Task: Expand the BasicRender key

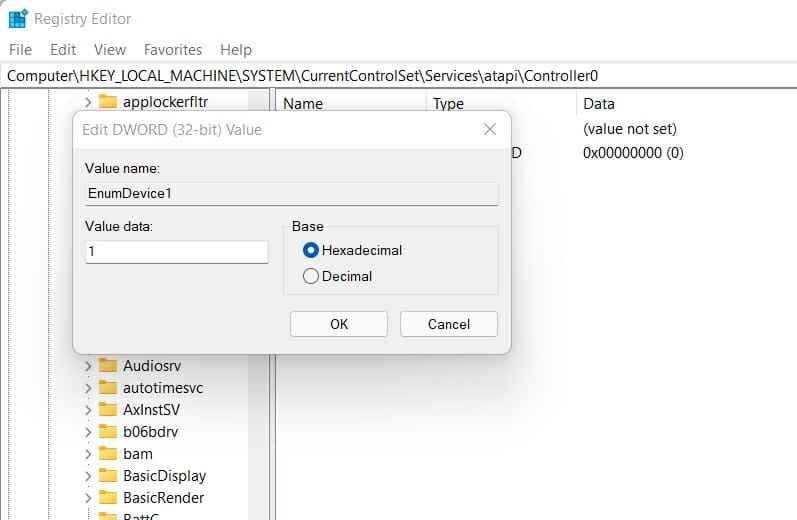Action: 88,498
